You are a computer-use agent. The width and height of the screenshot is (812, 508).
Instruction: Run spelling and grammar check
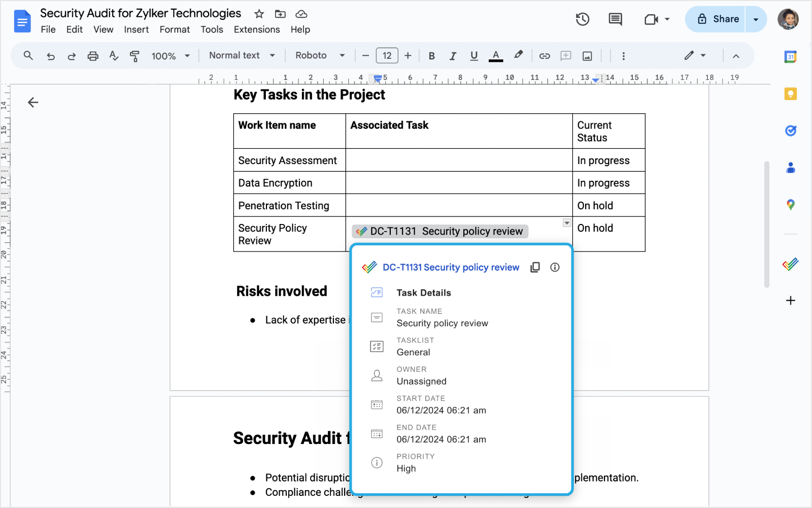tap(114, 56)
